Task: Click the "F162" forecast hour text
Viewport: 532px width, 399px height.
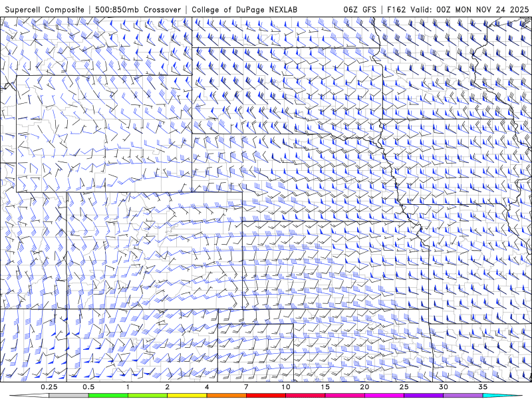Action: 396,9
